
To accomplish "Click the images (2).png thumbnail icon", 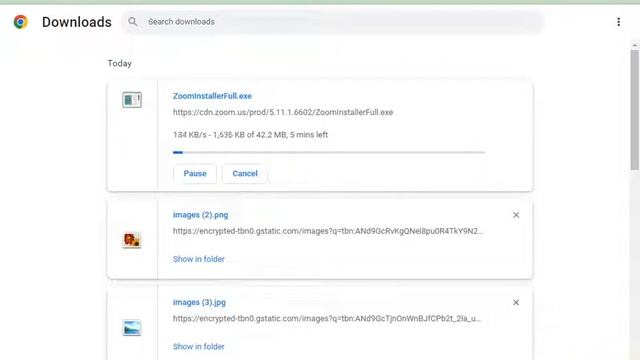I will coord(132,240).
